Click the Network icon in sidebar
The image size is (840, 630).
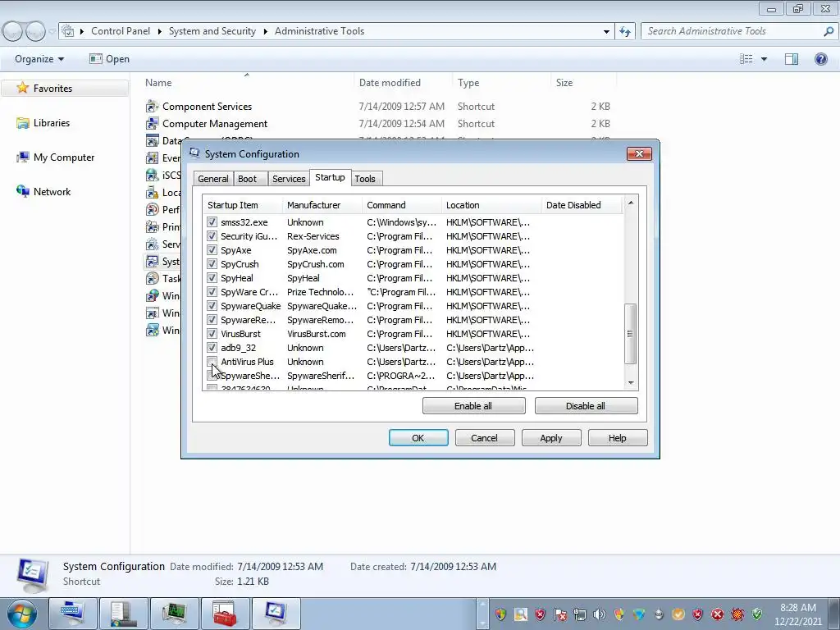[22, 191]
